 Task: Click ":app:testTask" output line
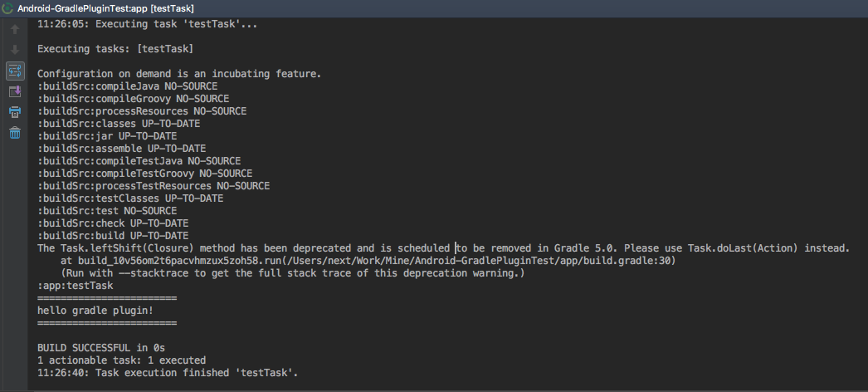click(75, 286)
